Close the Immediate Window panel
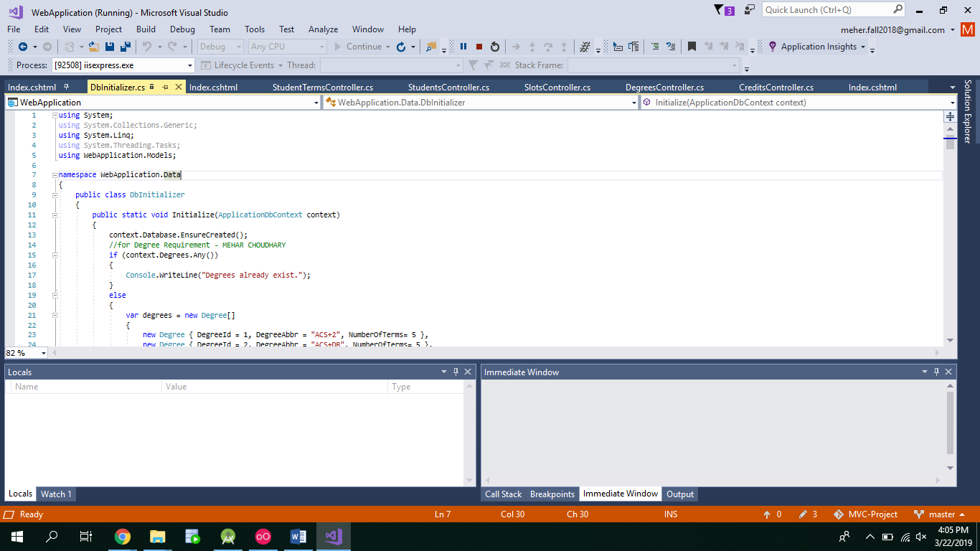The height and width of the screenshot is (551, 980). click(949, 372)
